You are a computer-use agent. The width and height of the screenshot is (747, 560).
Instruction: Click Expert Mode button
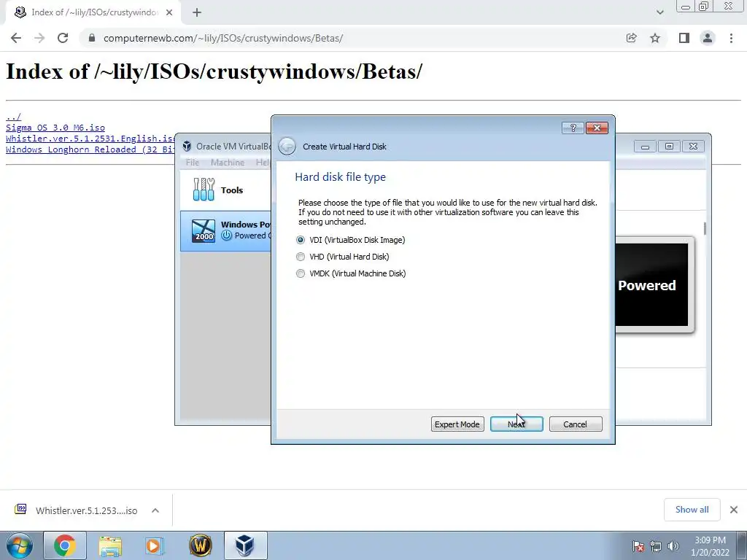pos(457,424)
